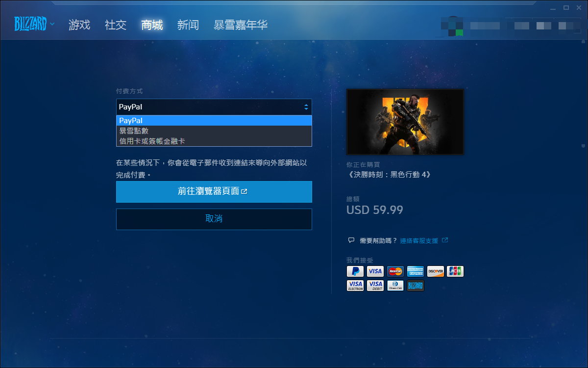Go to the 暴雪嘉年华 tab
This screenshot has width=588, height=368.
coord(241,25)
